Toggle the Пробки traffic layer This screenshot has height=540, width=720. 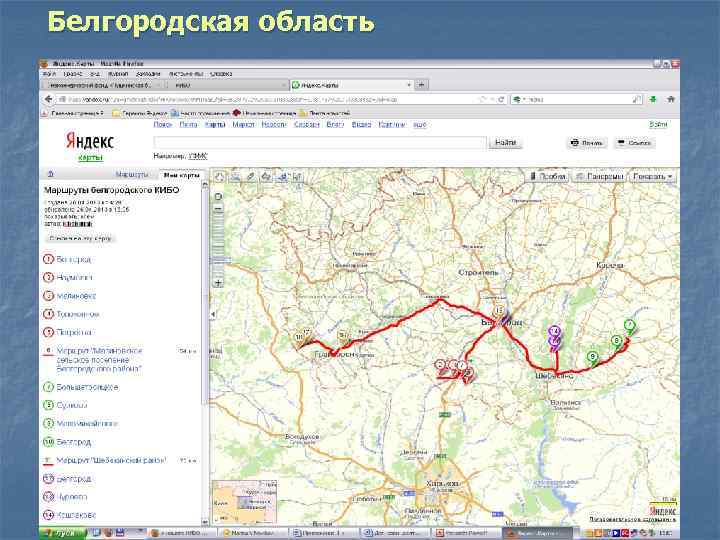pyautogui.click(x=548, y=176)
